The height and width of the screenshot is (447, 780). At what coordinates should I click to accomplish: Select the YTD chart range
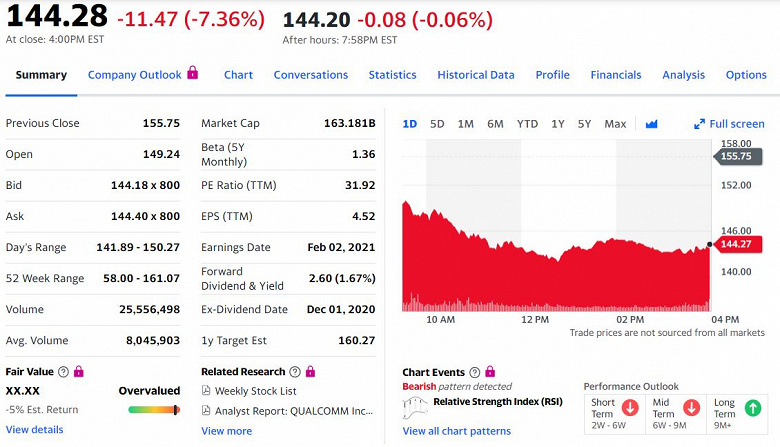coord(527,124)
